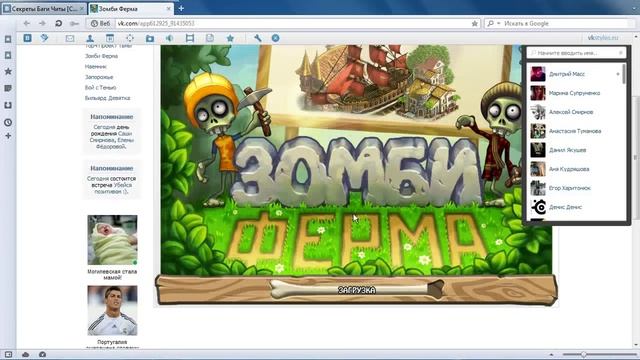The image size is (640, 360).
Task: Click the friends list scrollbar
Action: [624, 74]
